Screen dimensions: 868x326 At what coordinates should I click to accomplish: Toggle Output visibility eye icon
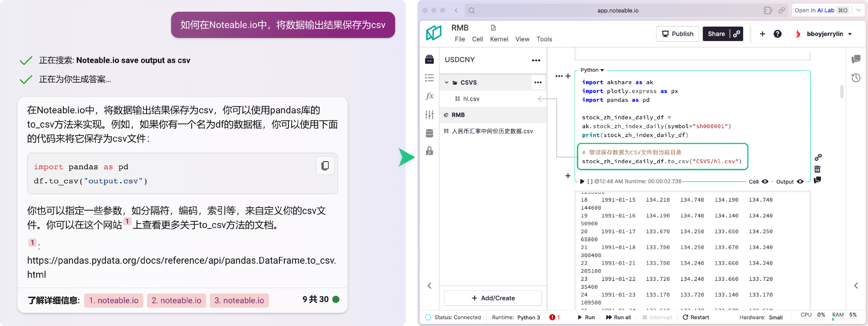coord(800,182)
